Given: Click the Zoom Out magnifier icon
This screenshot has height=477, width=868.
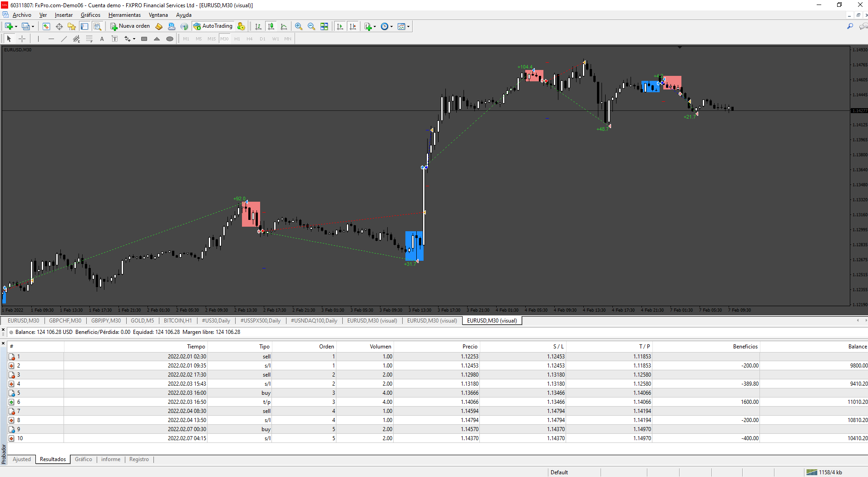Looking at the screenshot, I should point(311,26).
